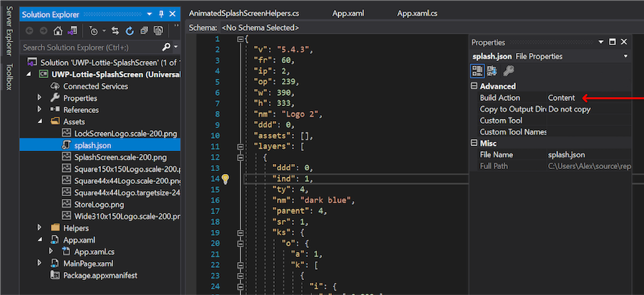Select LockScreenLogo.scale-200.png file

(127, 133)
